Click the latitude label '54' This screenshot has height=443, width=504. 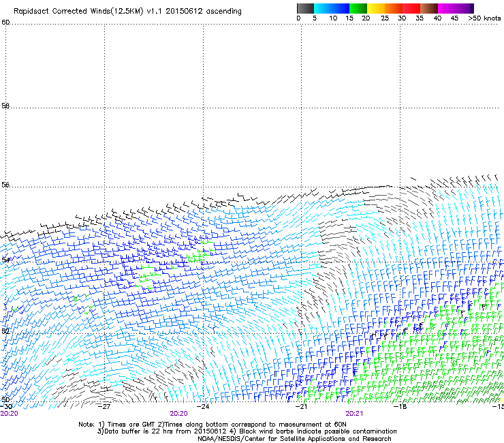click(x=5, y=260)
